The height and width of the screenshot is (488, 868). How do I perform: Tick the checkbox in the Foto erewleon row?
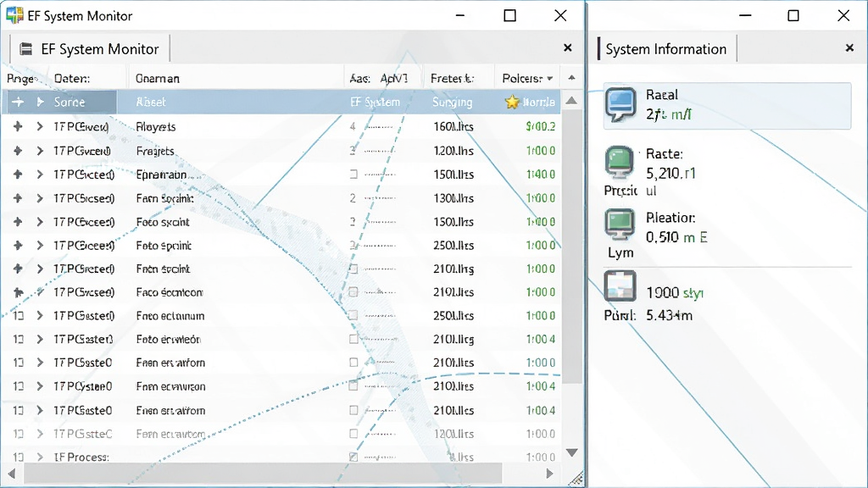[x=353, y=339]
